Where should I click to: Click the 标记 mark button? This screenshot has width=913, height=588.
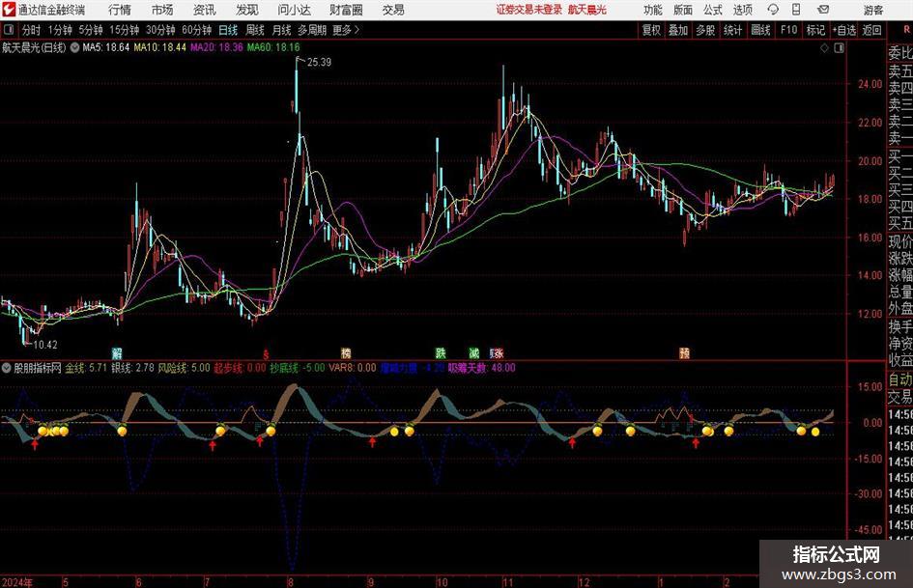click(815, 30)
